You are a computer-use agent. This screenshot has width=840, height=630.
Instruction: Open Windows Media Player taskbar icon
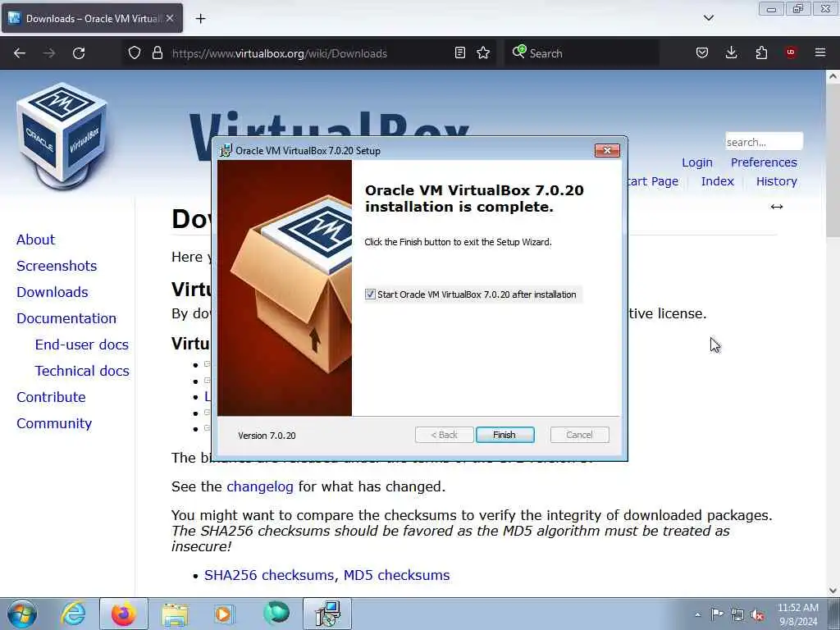223,614
